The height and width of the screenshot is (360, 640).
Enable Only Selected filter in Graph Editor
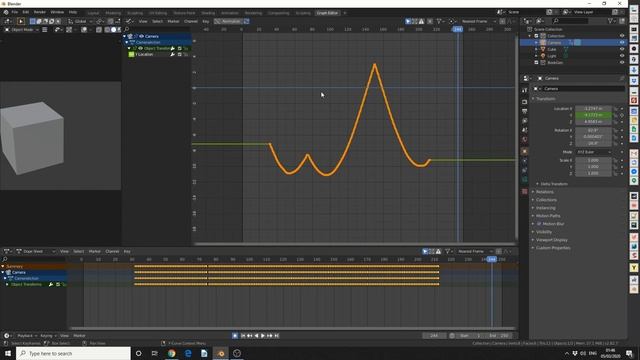point(408,21)
